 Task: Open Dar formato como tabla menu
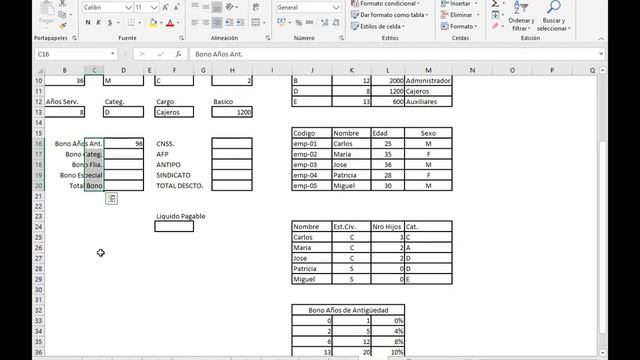pos(390,15)
